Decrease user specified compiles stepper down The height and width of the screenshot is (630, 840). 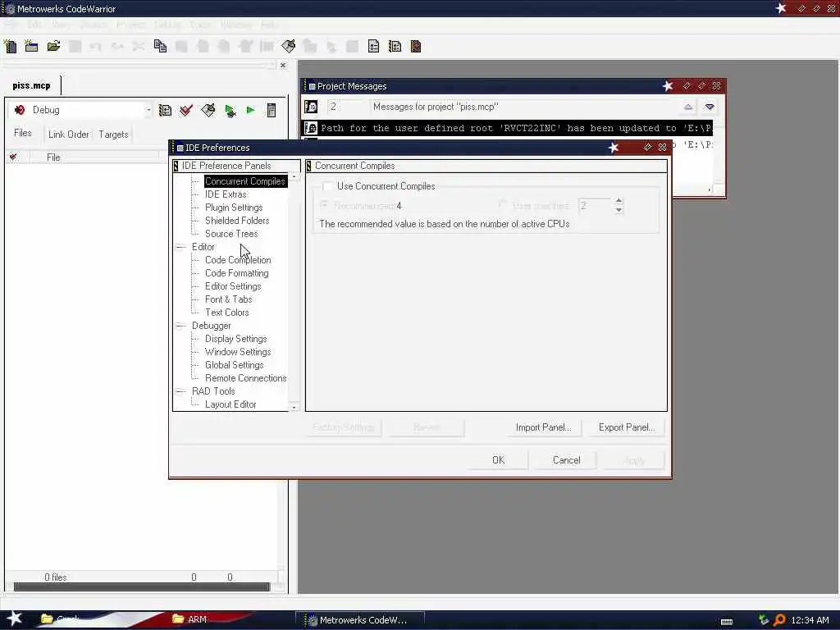(x=619, y=210)
